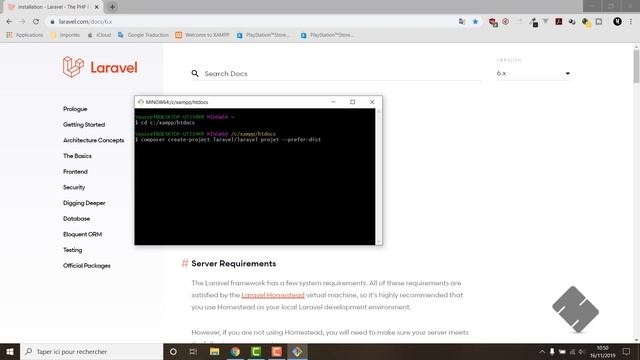Close the Installation - Laravel tab

click(x=97, y=7)
